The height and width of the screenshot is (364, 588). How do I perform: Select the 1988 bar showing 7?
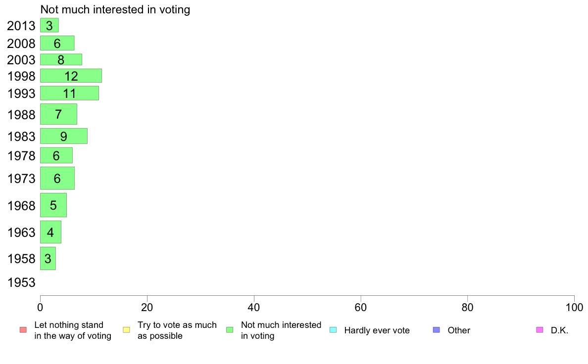click(x=58, y=114)
